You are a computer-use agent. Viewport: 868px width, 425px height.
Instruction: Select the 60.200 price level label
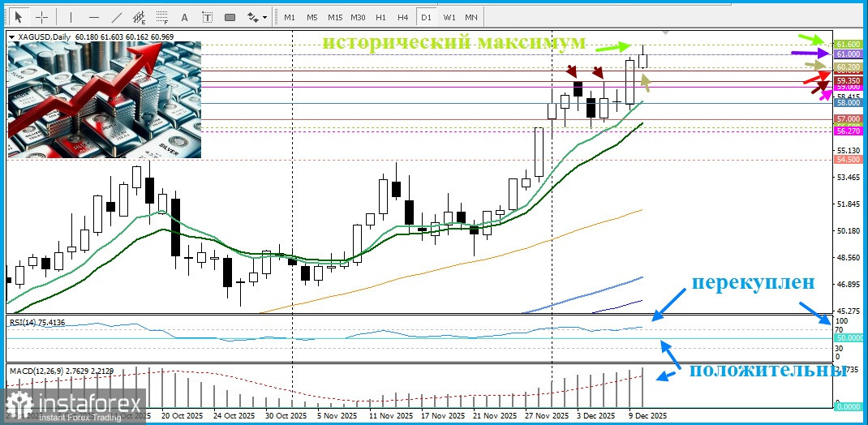[x=848, y=67]
